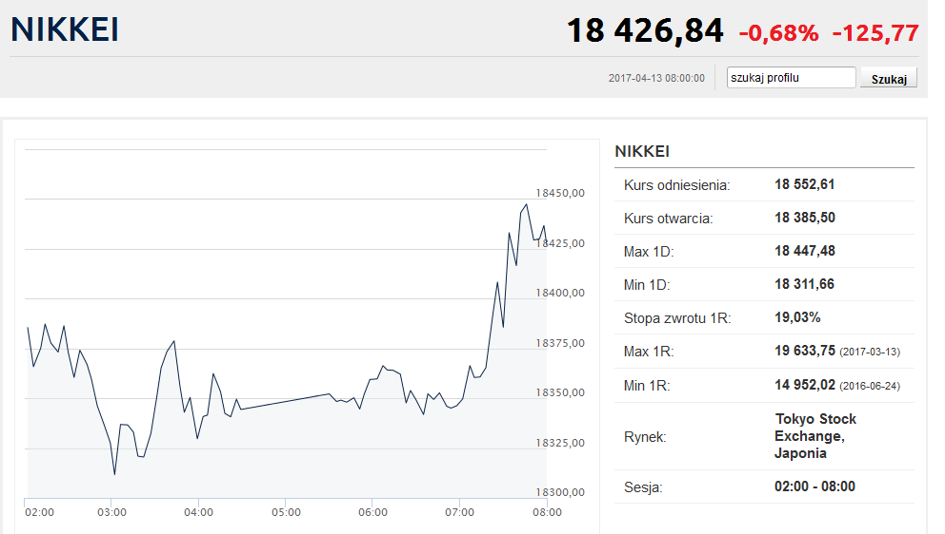This screenshot has width=945, height=534.
Task: Click the 'szukaj profilu' search field
Action: (791, 78)
